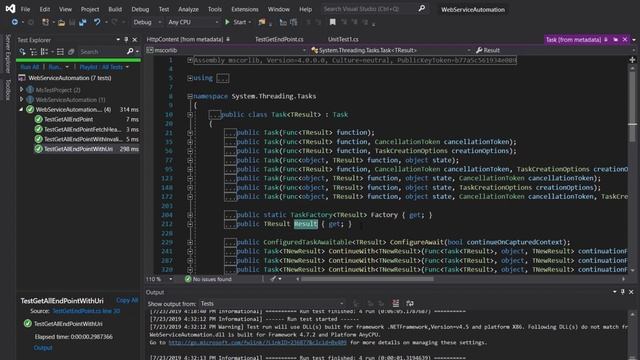Image resolution: width=640 pixels, height=360 pixels.
Task: Click the Output link under elapsed time
Action: tap(43, 348)
